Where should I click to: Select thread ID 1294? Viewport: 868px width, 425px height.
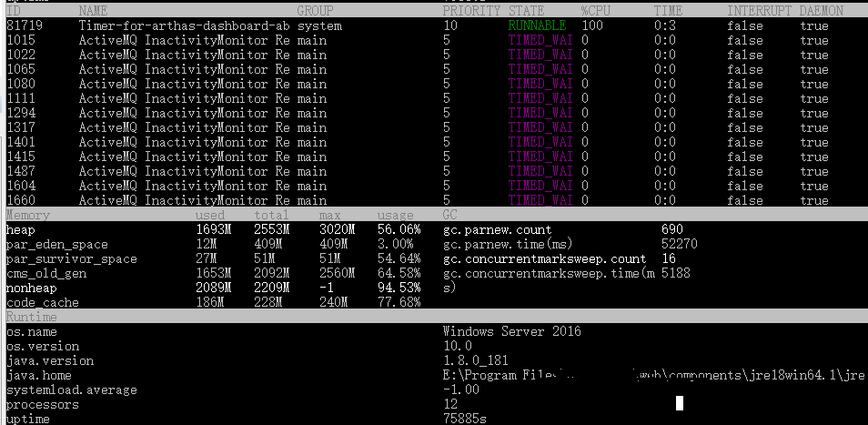[x=21, y=113]
